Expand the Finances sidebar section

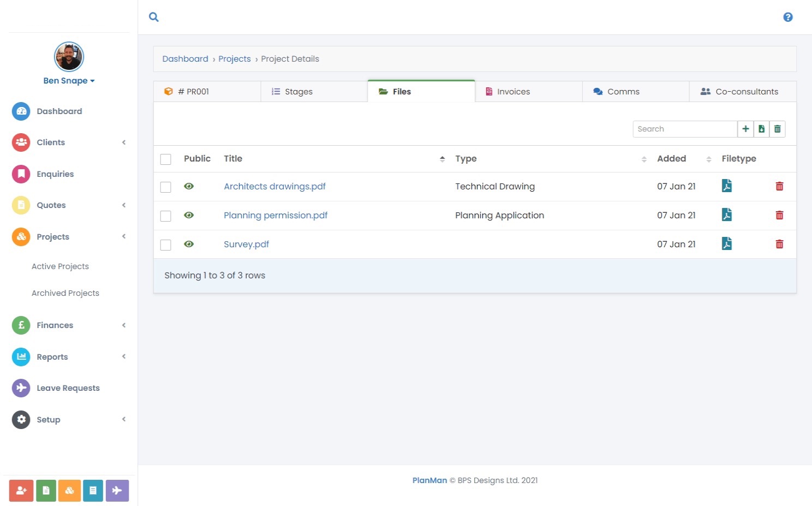point(55,325)
